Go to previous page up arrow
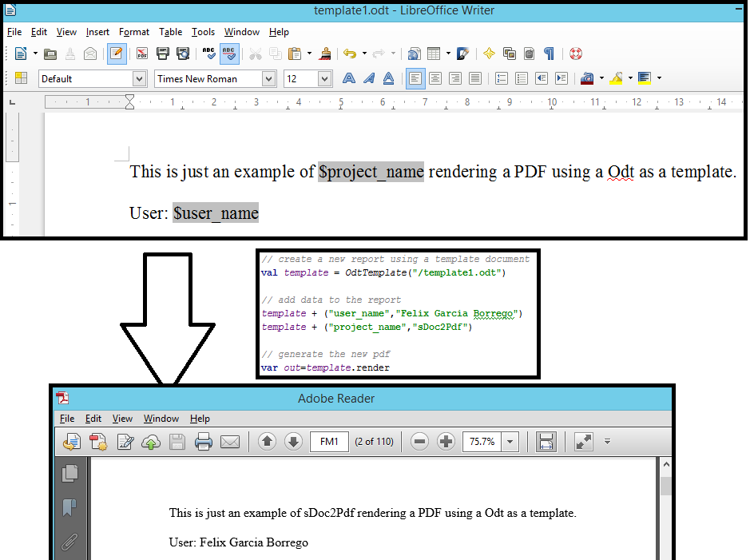750x560 pixels. point(268,442)
